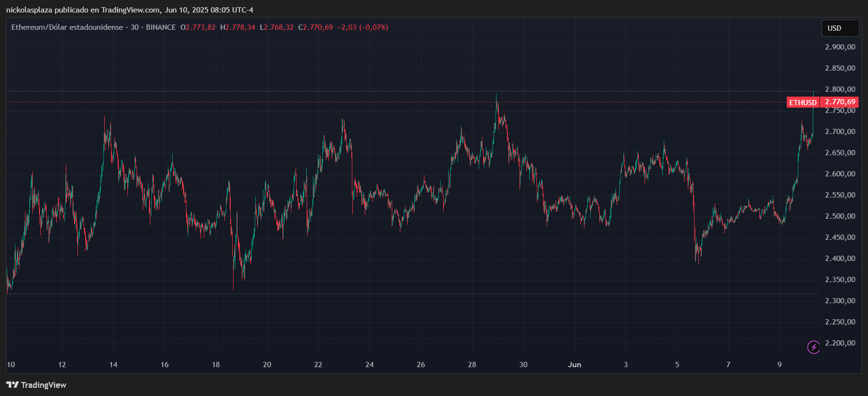Click the 2.500,00 price axis level
Image resolution: width=868 pixels, height=396 pixels.
(x=840, y=216)
